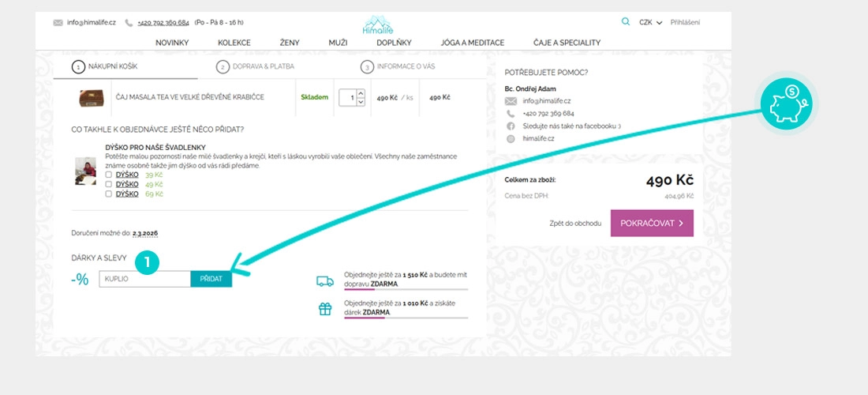Click the seamstress tip thumbnail image
This screenshot has width=868, height=395.
click(x=86, y=171)
